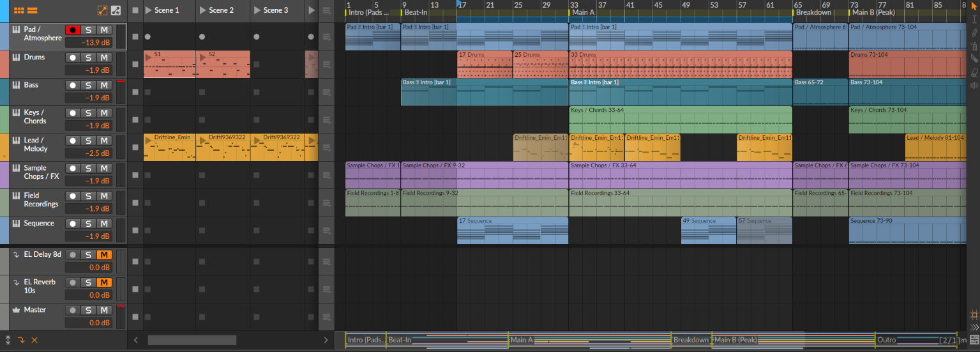Toggle effect tracks visibility orange arrow icon
This screenshot has width=980, height=352.
click(21, 340)
